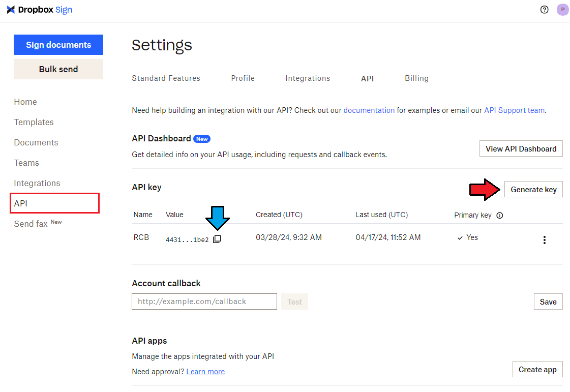Click the key value 4431...1be2
Screen dimensions: 570x392
click(187, 239)
